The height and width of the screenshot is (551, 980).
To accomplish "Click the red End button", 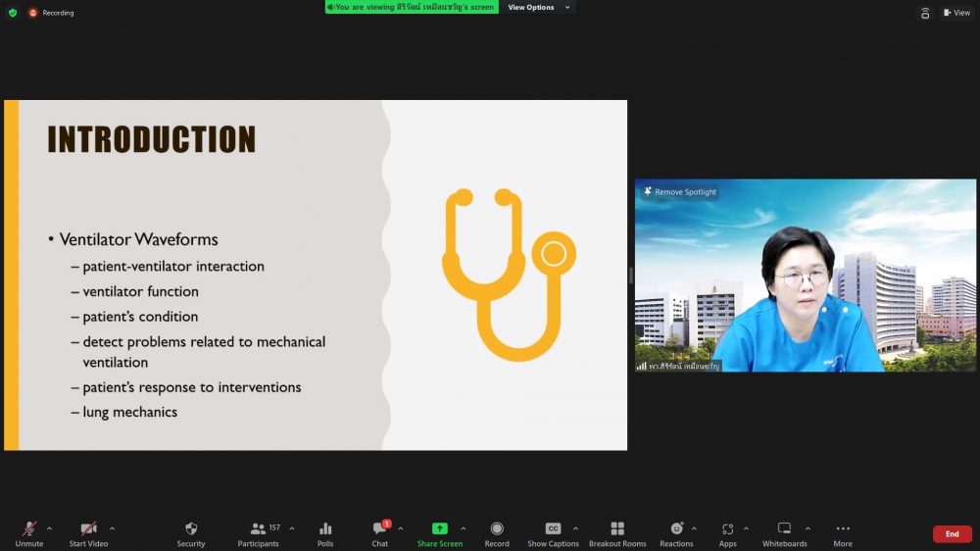I will coord(952,534).
